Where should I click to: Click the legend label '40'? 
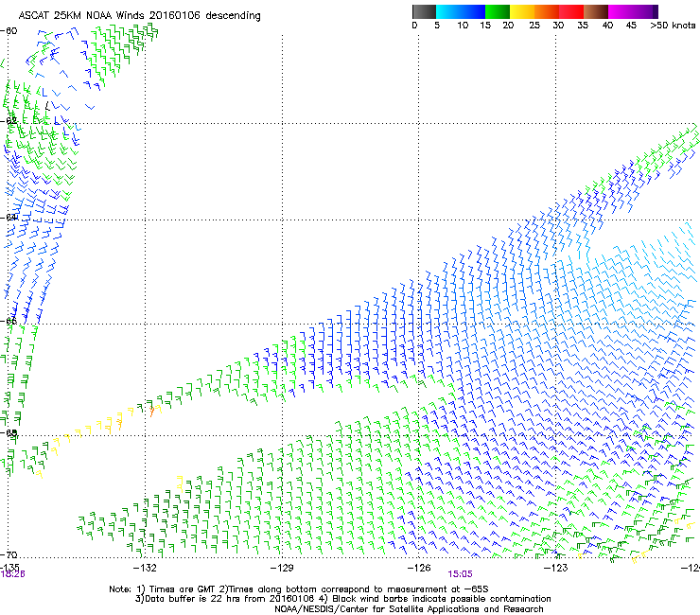[x=607, y=26]
